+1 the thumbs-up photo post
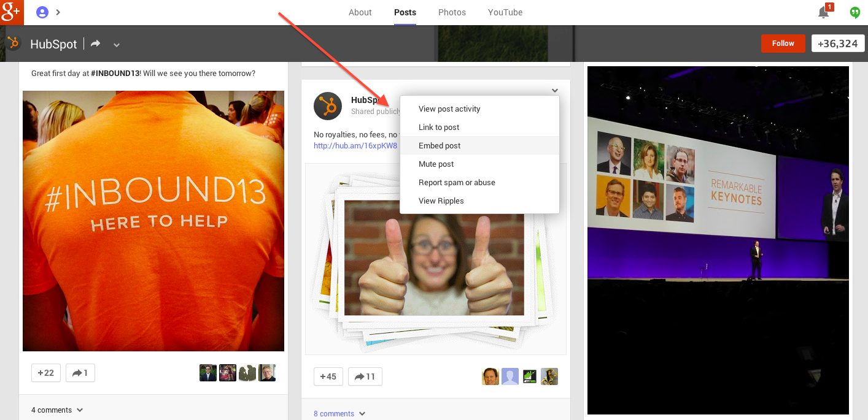This screenshot has width=868, height=420. click(x=328, y=376)
